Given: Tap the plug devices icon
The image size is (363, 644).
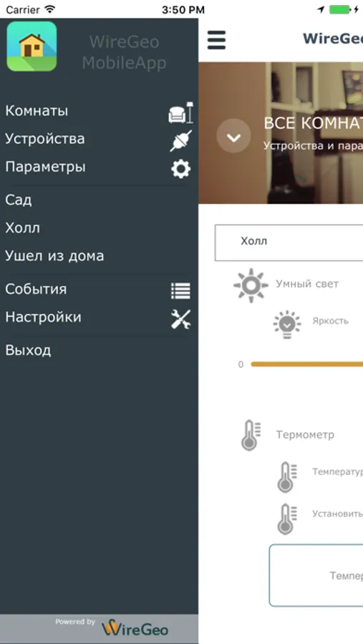Looking at the screenshot, I should pyautogui.click(x=181, y=141).
